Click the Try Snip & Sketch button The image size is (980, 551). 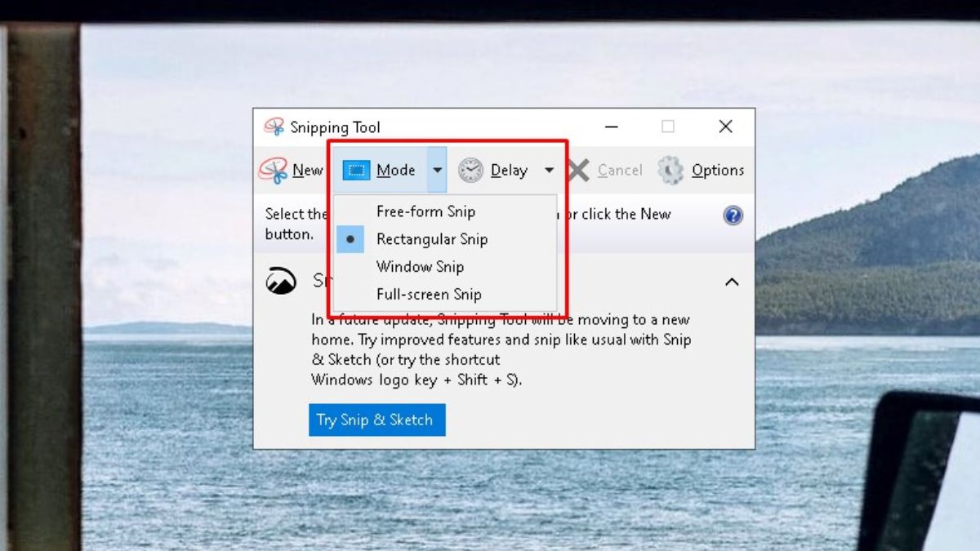pyautogui.click(x=376, y=420)
